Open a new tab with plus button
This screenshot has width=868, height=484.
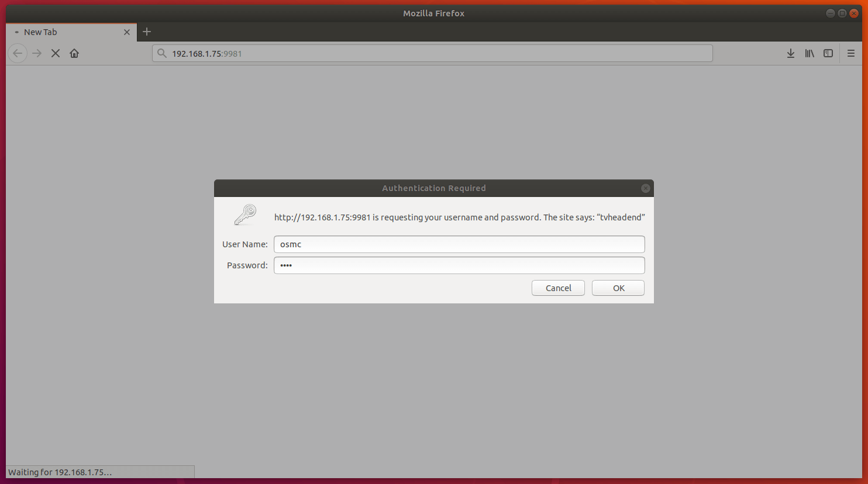147,32
